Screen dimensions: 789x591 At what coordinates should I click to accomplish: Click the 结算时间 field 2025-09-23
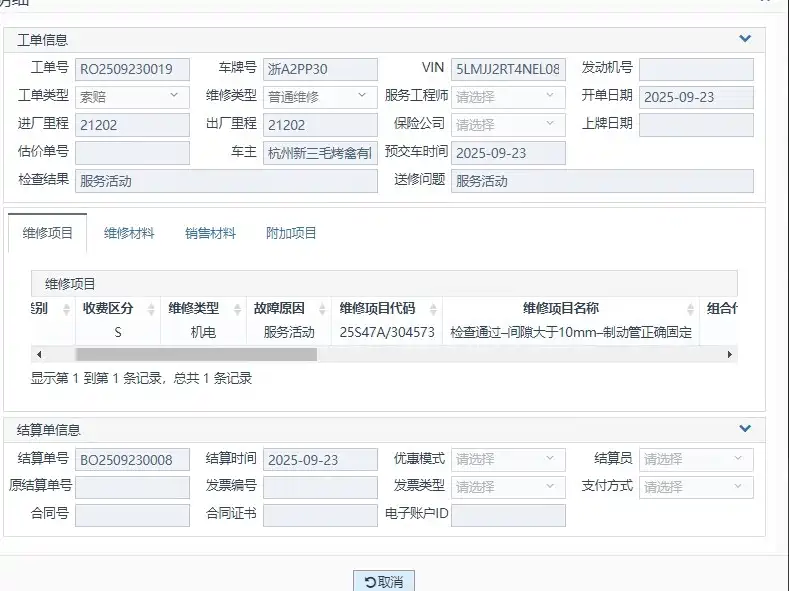coord(320,459)
